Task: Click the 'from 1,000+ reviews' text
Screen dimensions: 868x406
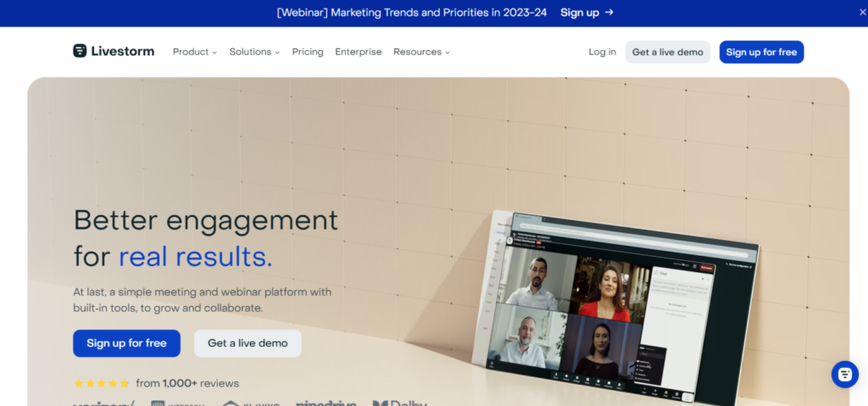Action: (x=187, y=383)
